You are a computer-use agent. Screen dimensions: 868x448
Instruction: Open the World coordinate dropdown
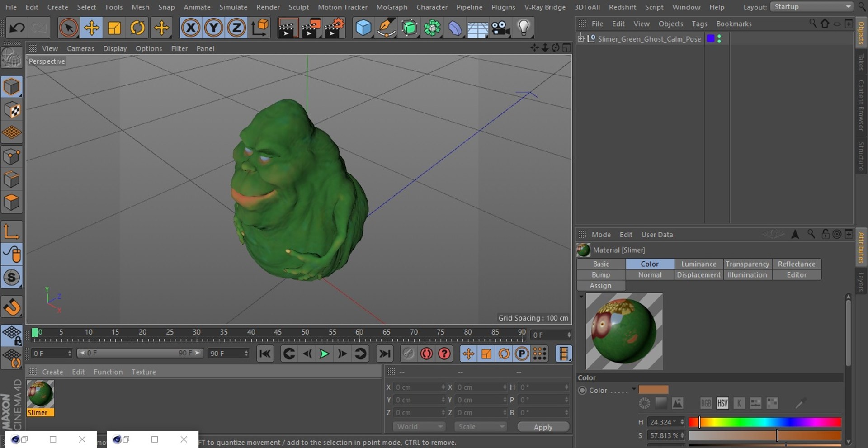coord(419,427)
